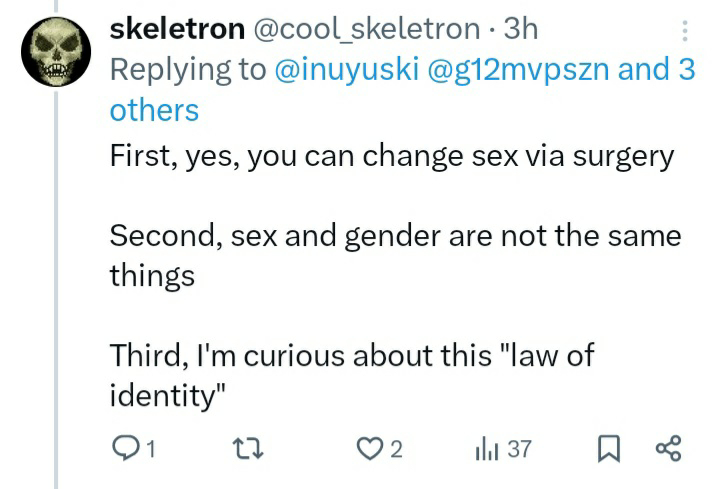Image resolution: width=720 pixels, height=489 pixels.
Task: Open view analytics bar chart icon
Action: click(487, 449)
